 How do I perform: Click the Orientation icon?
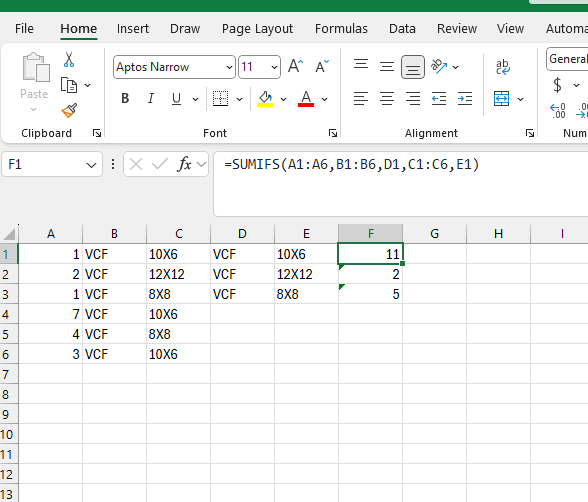pos(439,67)
